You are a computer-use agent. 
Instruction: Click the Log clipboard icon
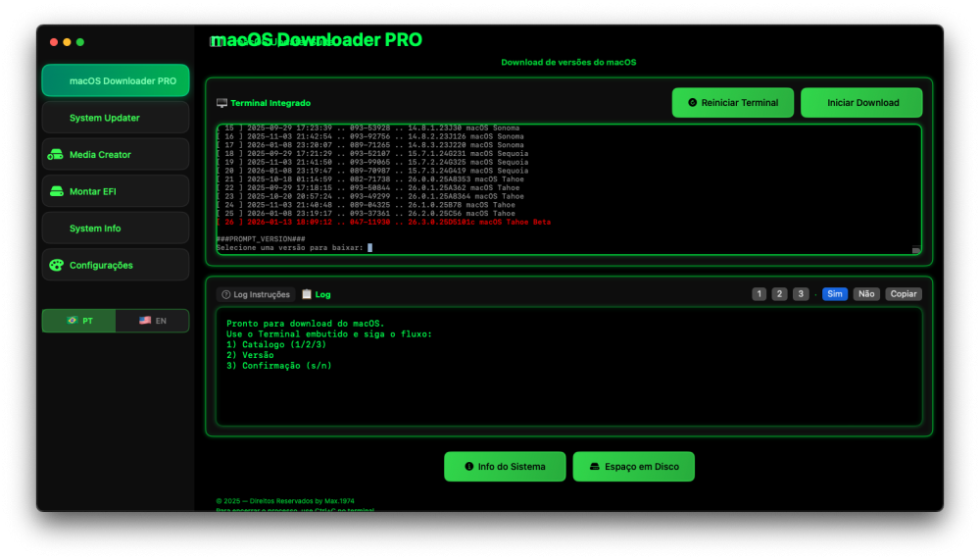tap(307, 294)
